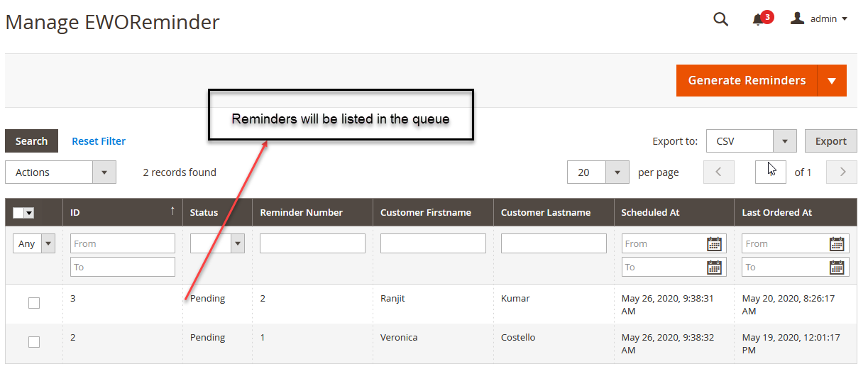This screenshot has width=868, height=391.
Task: Open calendar for Last Ordered At To date
Action: (837, 267)
